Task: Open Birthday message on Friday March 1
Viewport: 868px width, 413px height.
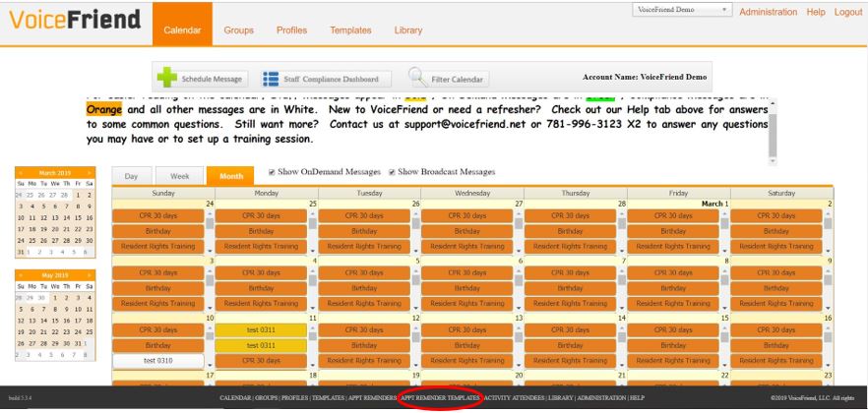Action: (x=673, y=231)
